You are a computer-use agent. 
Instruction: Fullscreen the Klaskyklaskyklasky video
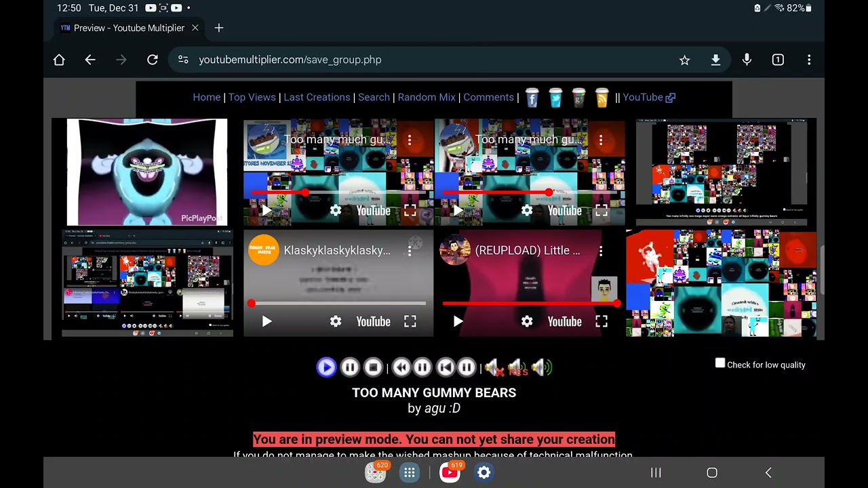point(410,321)
